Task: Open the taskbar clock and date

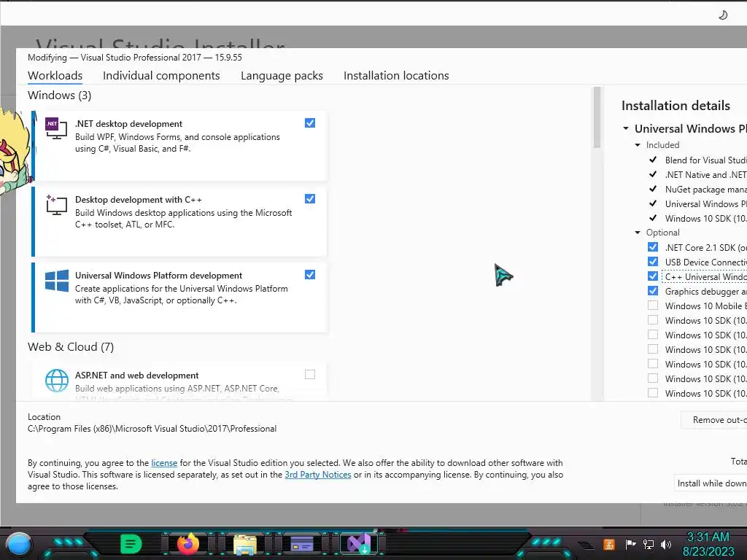Action: pos(708,544)
